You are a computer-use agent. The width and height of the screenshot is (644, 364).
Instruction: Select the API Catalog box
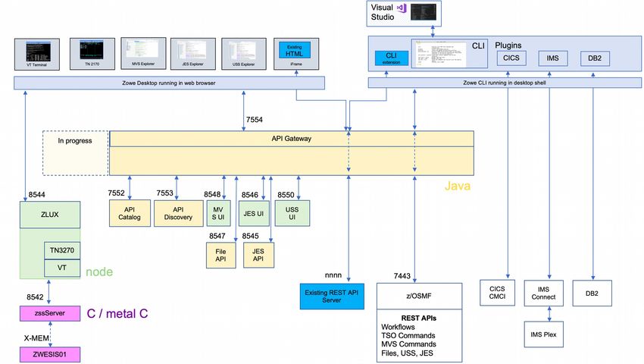click(130, 213)
